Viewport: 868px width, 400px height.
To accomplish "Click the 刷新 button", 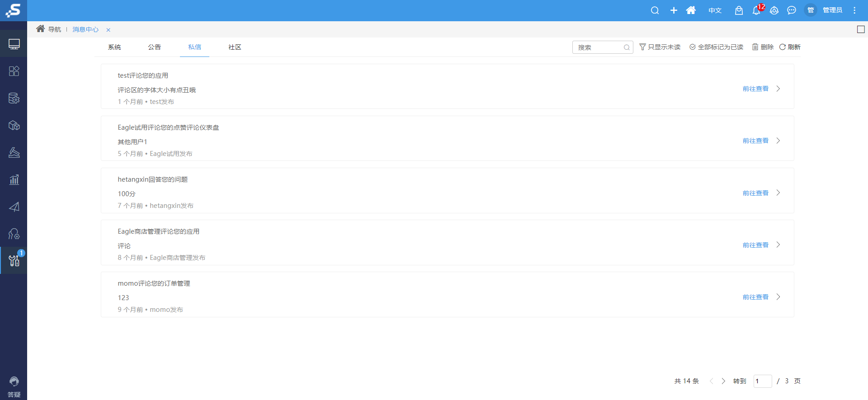I will [x=790, y=47].
